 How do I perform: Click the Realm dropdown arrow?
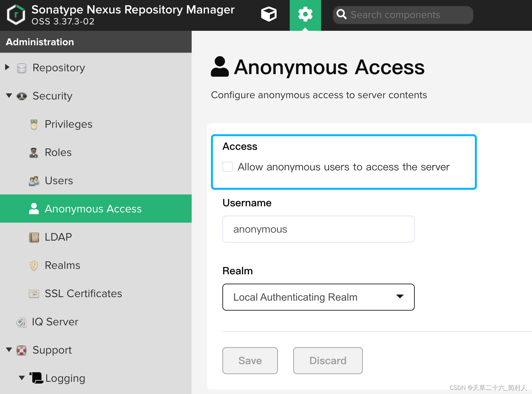click(x=400, y=296)
